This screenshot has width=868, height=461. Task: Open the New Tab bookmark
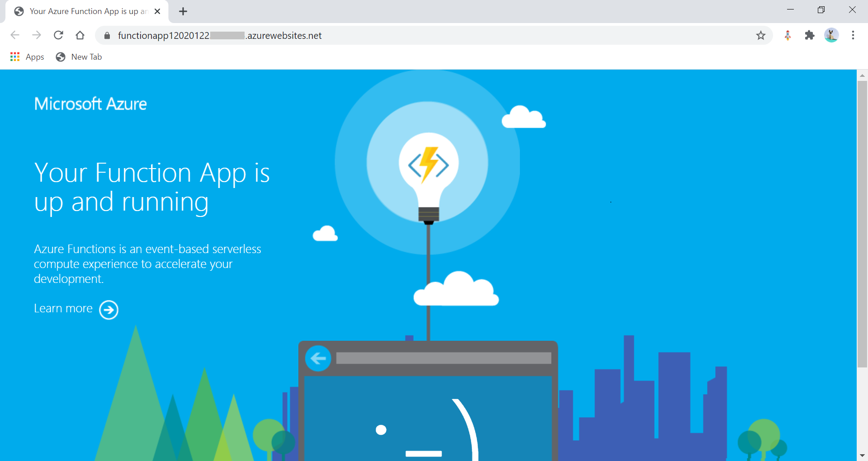tap(79, 57)
